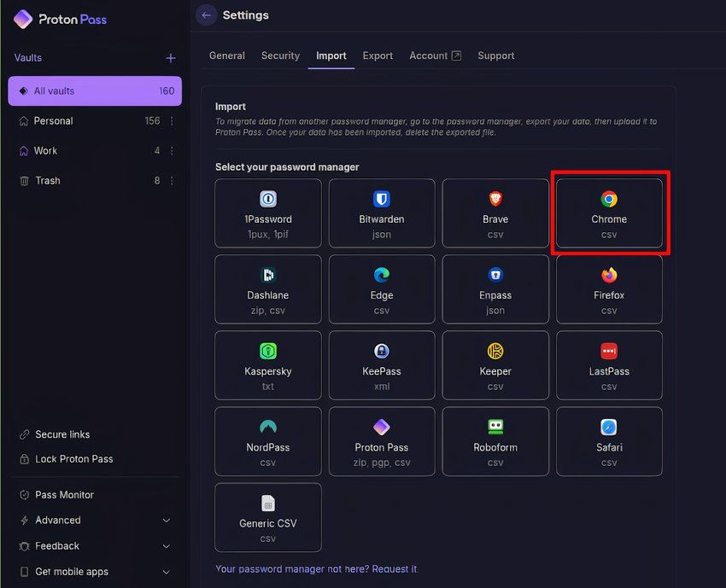Open the Security settings tab
The height and width of the screenshot is (588, 726).
pos(280,55)
